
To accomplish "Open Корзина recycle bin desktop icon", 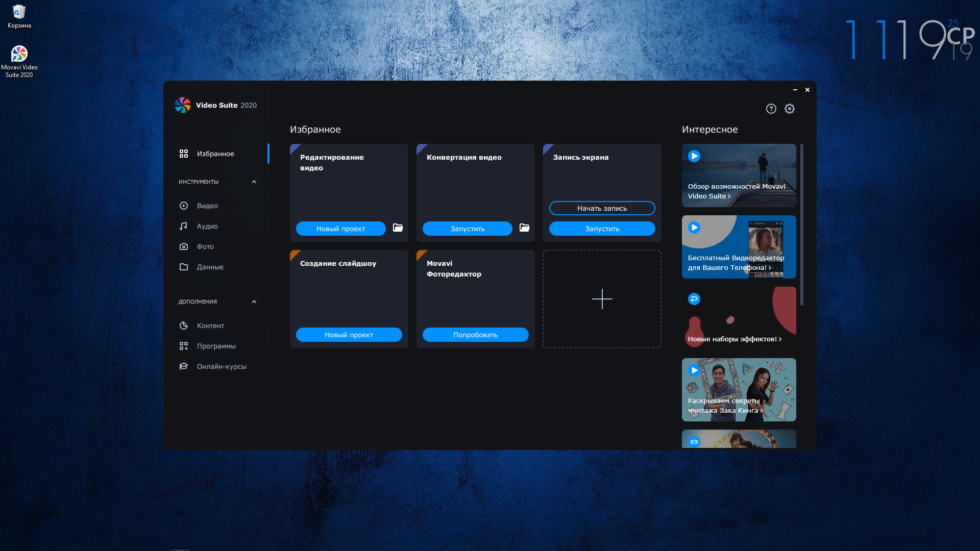I will (x=19, y=16).
